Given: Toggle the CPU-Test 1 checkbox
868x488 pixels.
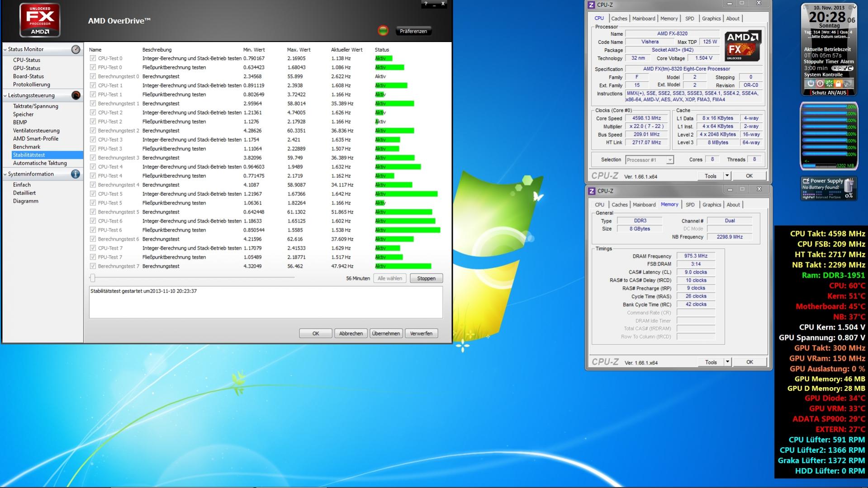Looking at the screenshot, I should pos(93,85).
